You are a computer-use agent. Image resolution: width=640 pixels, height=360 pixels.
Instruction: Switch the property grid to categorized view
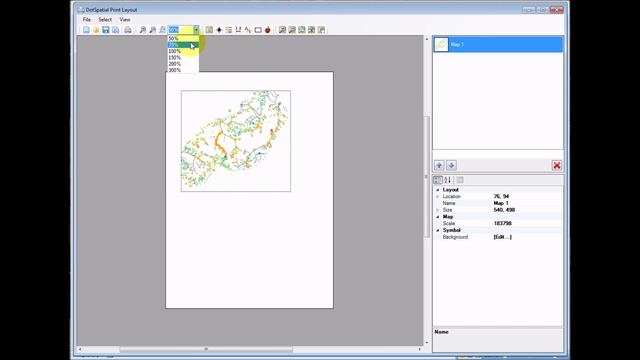point(438,180)
